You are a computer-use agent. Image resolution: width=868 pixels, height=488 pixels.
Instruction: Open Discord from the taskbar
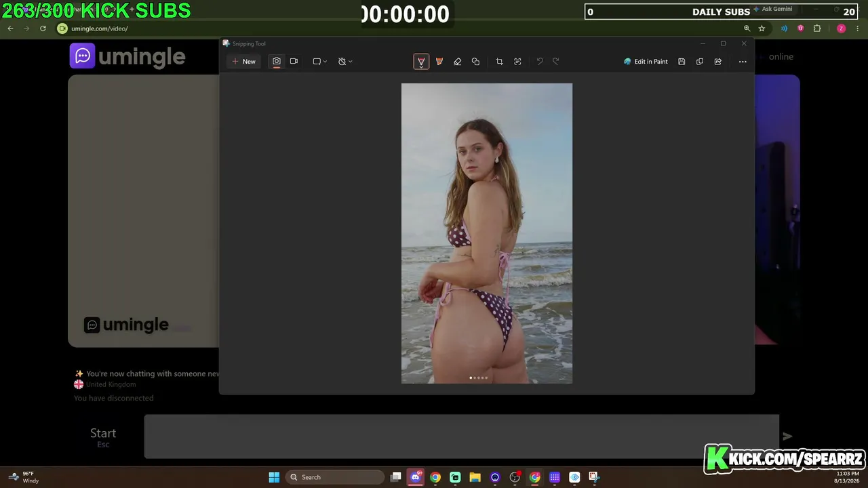tap(416, 477)
